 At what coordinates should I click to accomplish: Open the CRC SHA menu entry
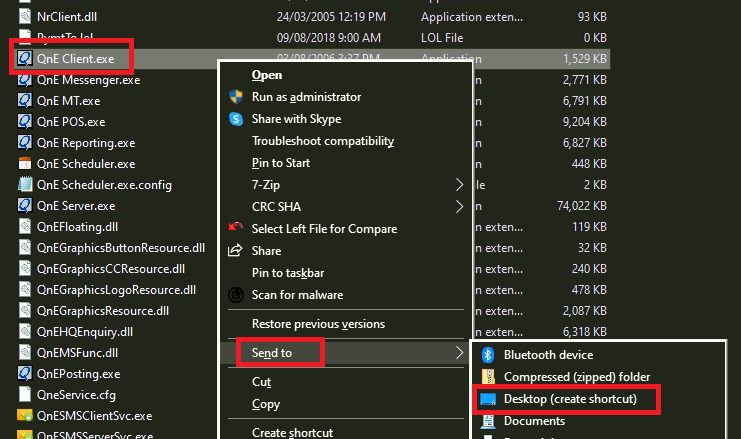276,207
